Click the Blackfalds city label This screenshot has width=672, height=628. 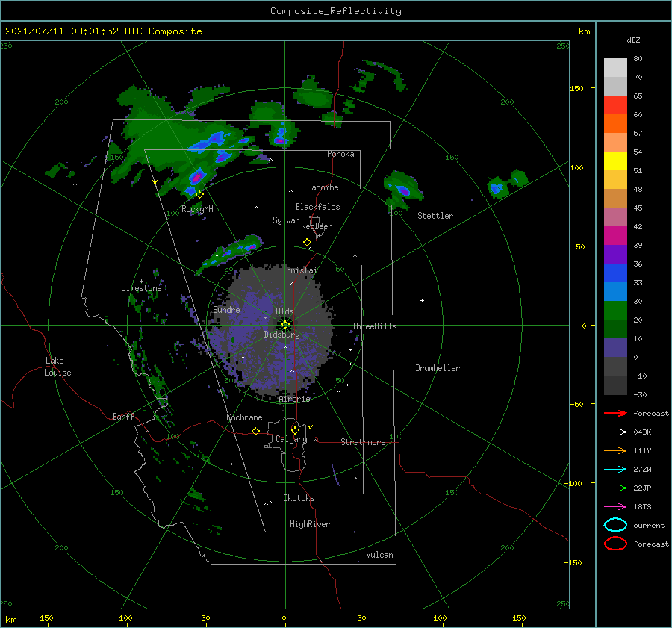tap(317, 207)
